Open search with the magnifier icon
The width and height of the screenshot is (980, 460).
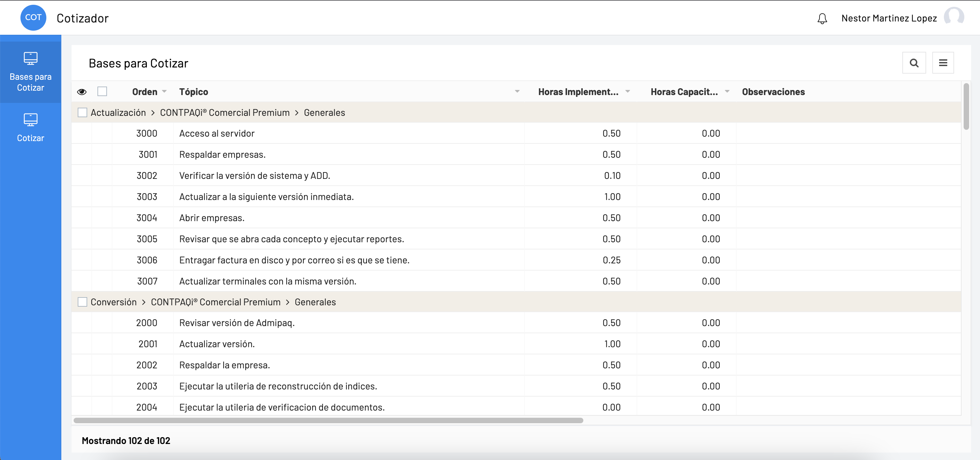coord(914,63)
